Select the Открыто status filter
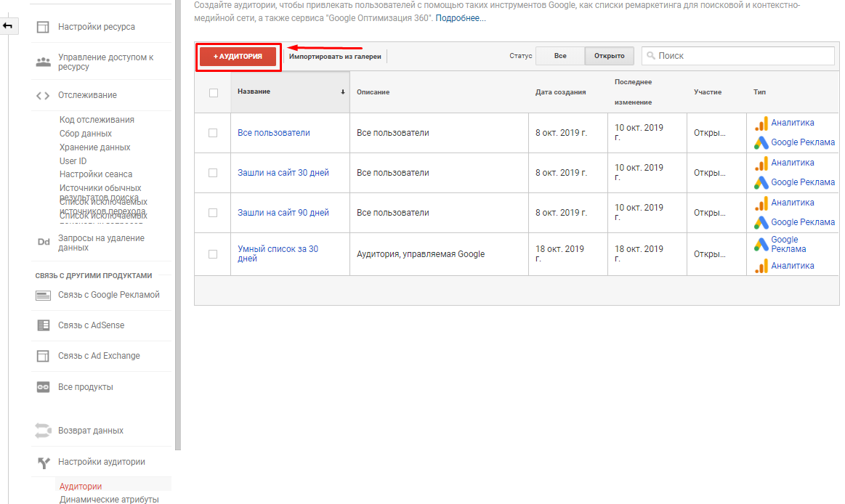The height and width of the screenshot is (504, 845). click(x=609, y=56)
